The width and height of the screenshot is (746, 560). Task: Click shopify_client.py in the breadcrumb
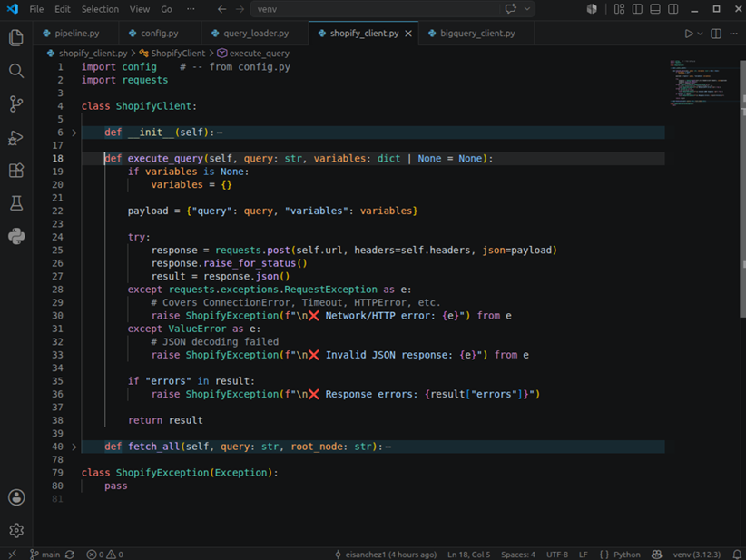[x=93, y=54]
